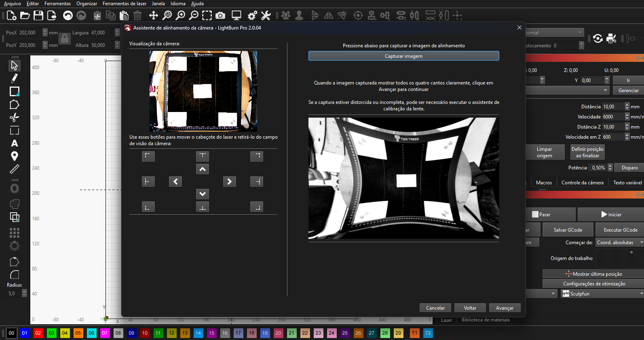Screen dimensions: 644x340
Task: Pick the red 02 layer color swatch
Action: [38, 333]
